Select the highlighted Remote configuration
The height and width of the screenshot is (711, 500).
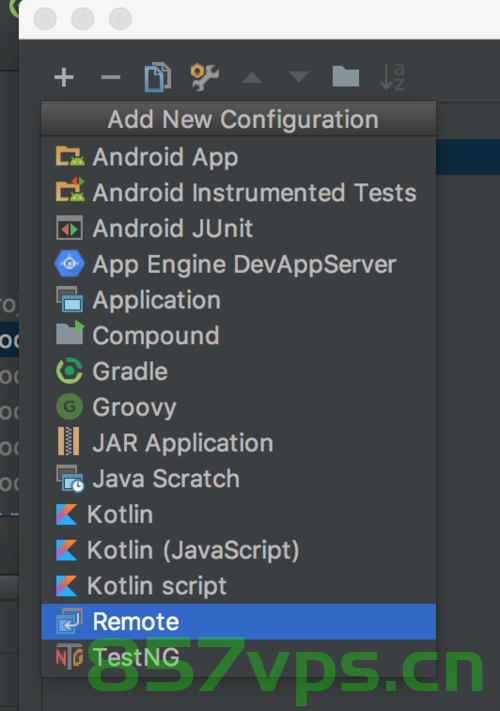[x=238, y=622]
